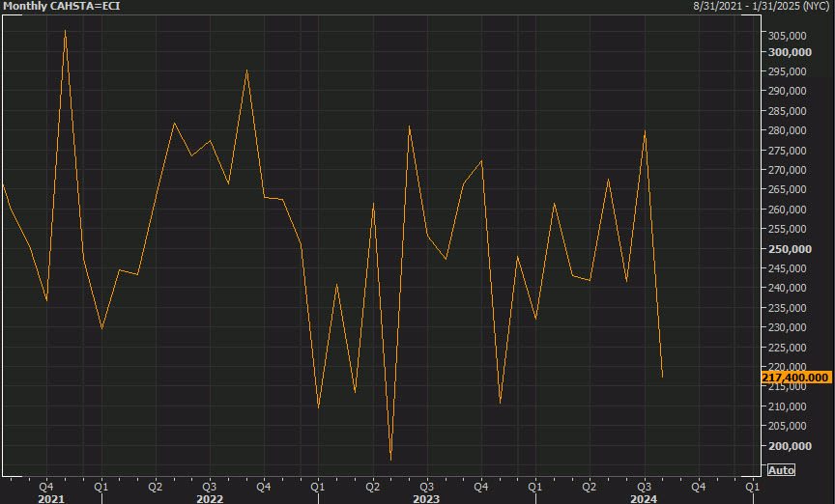Click the Auto scale button

click(x=781, y=470)
